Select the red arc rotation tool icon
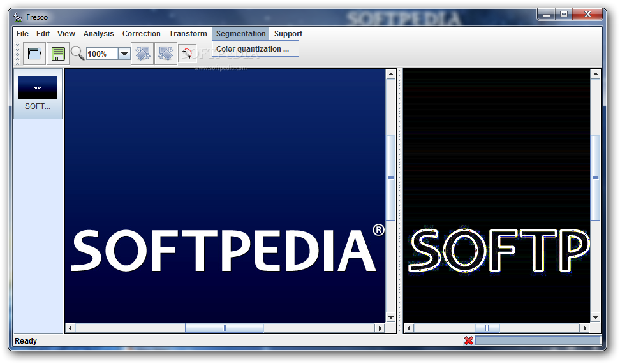Screen dimensions: 620x364 pos(188,54)
